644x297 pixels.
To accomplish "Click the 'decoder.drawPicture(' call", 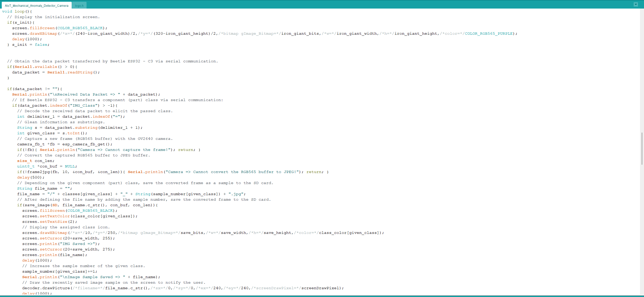I will pos(47,288).
